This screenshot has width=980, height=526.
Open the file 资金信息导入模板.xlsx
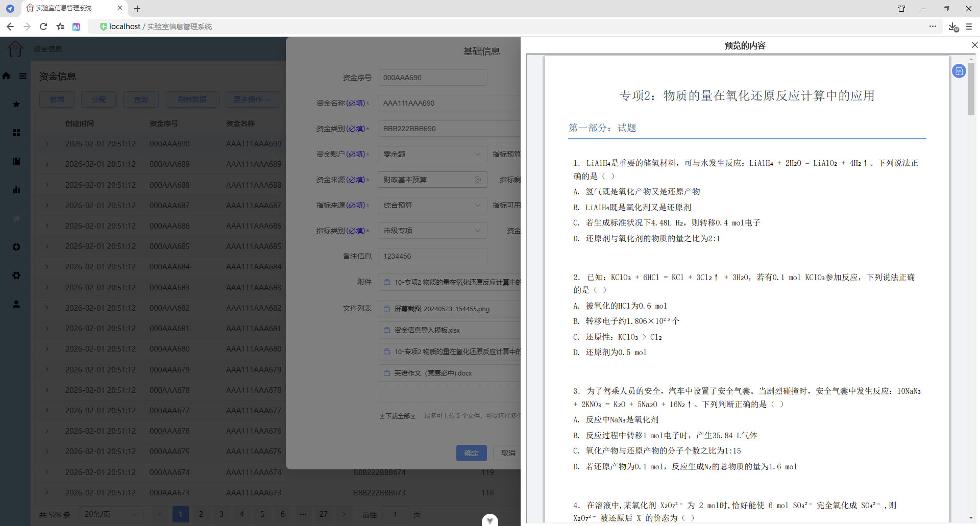click(427, 330)
